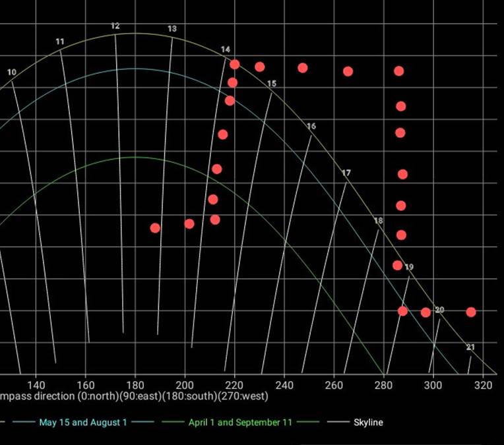The height and width of the screenshot is (445, 504).
Task: Toggle the 'April 1 and September 11' legend entry
Action: (x=240, y=423)
